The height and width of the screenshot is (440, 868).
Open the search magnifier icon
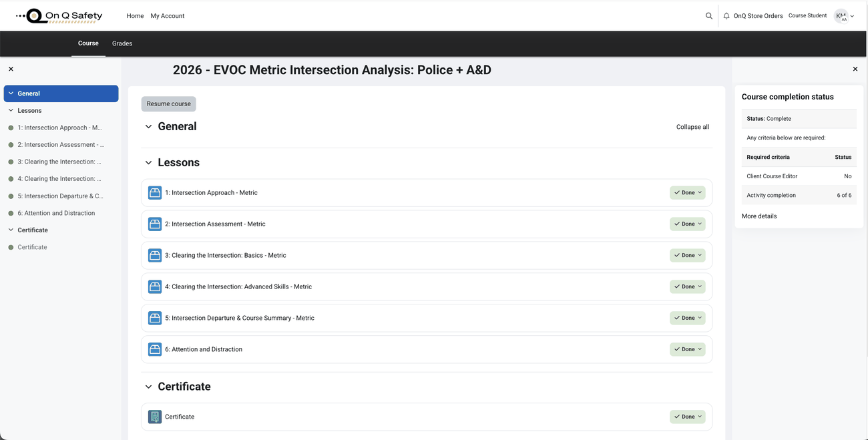[x=709, y=16]
